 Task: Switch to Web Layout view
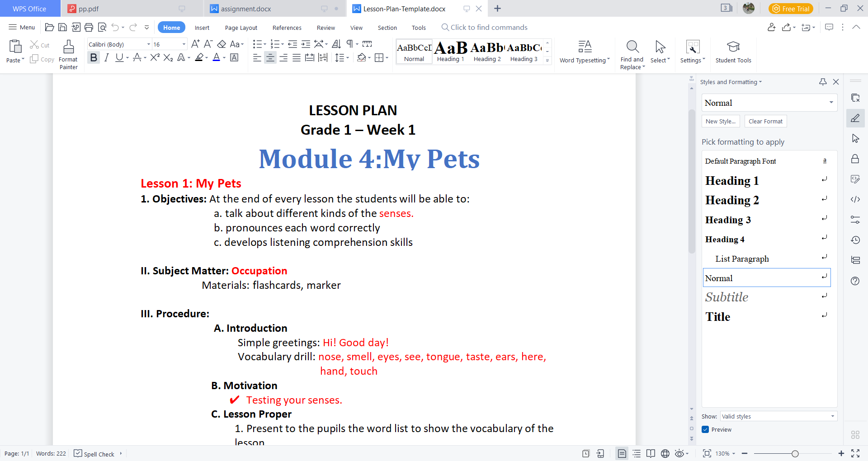(x=665, y=453)
